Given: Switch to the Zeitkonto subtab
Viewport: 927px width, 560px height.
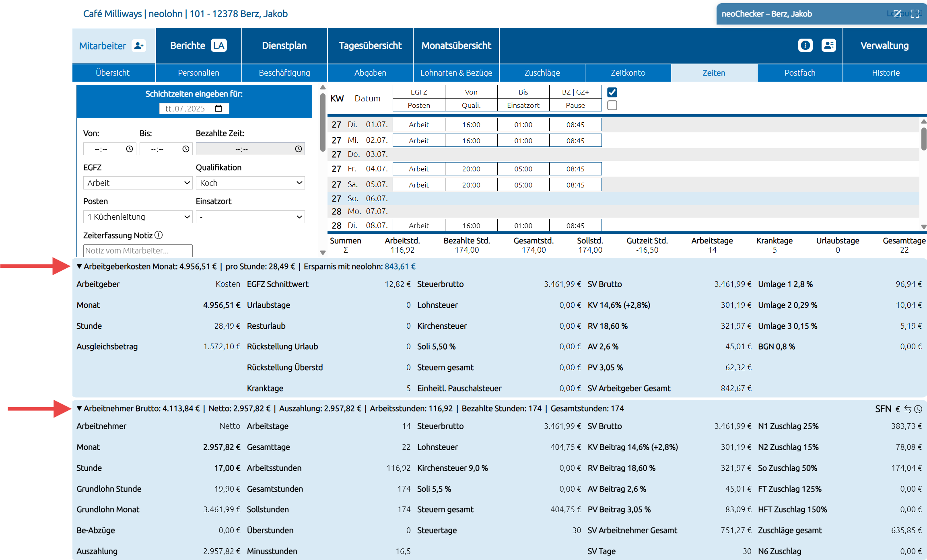Looking at the screenshot, I should (628, 73).
